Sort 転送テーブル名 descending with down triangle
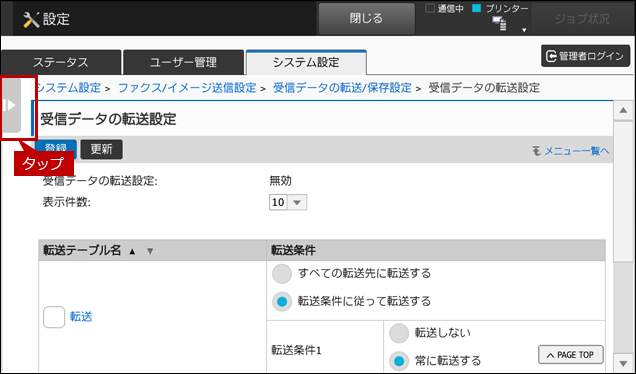The image size is (636, 374). 150,251
